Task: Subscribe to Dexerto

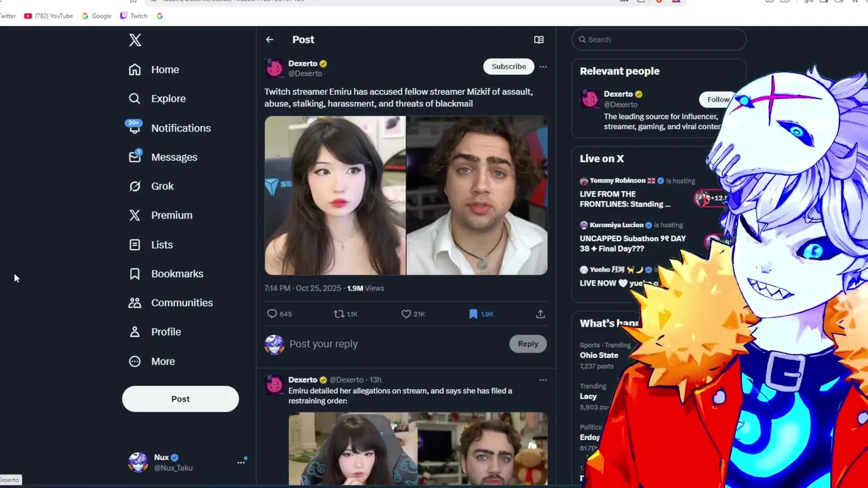Action: pyautogui.click(x=509, y=66)
